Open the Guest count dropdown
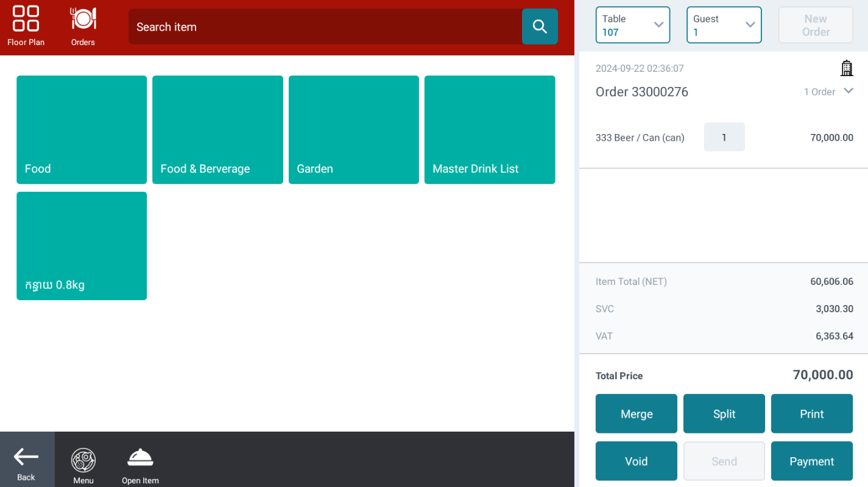The width and height of the screenshot is (868, 487). [x=724, y=25]
